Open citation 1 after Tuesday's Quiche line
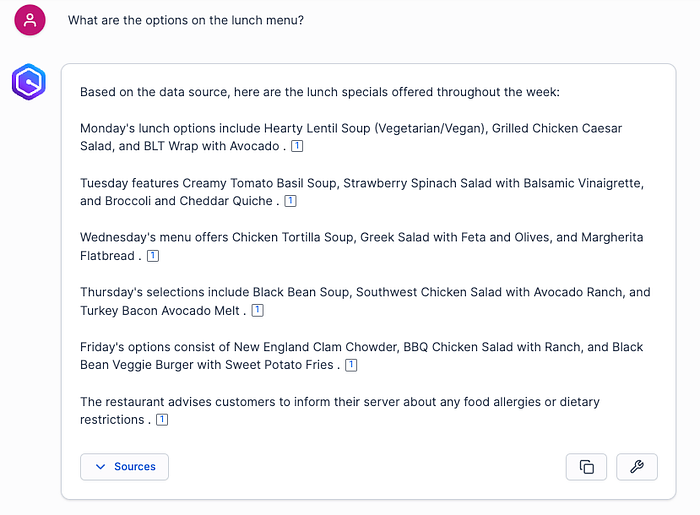The image size is (700, 515). pyautogui.click(x=290, y=201)
